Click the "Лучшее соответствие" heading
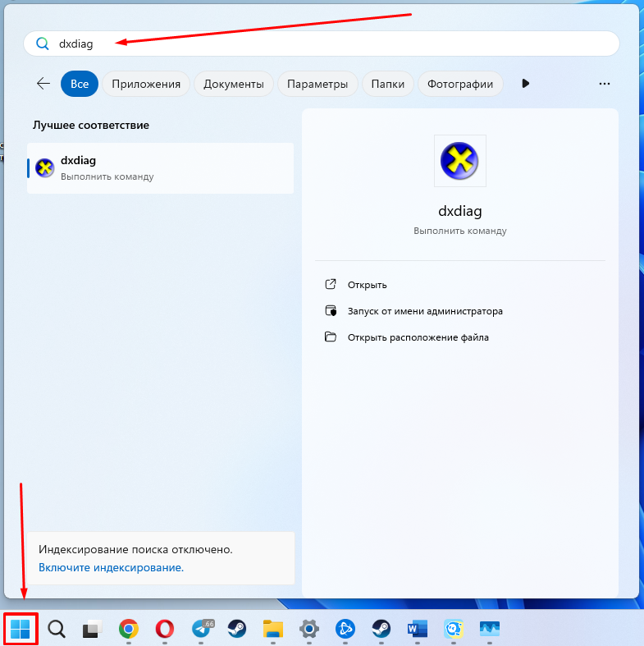Screen dimensions: 644x646 (x=91, y=125)
